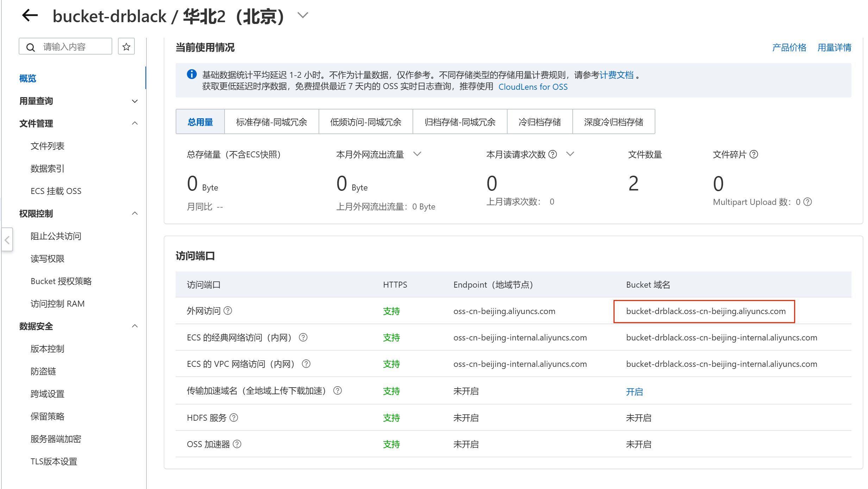868x489 pixels.
Task: Open Bucket 授权策略 page
Action: (61, 281)
